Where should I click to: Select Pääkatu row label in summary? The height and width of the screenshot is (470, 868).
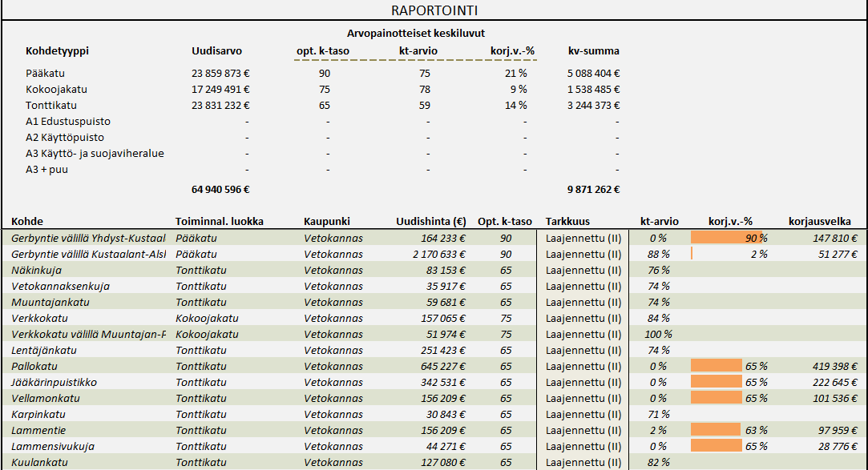[x=45, y=73]
